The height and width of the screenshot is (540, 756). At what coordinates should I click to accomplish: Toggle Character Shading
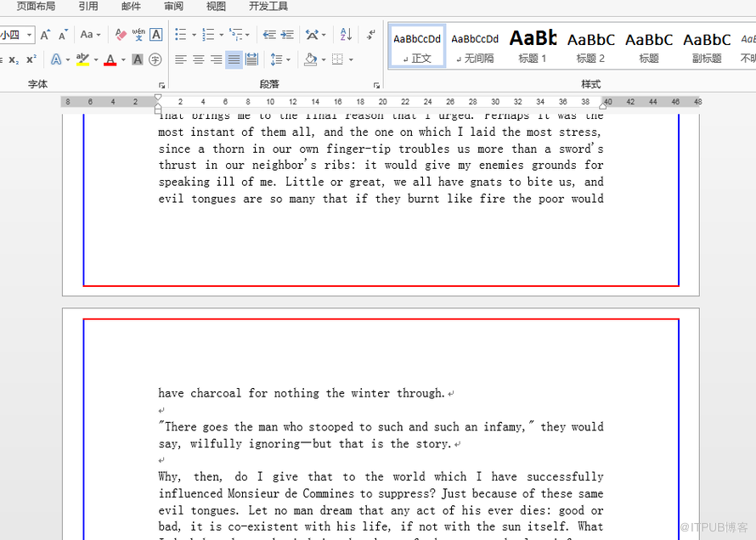click(138, 59)
